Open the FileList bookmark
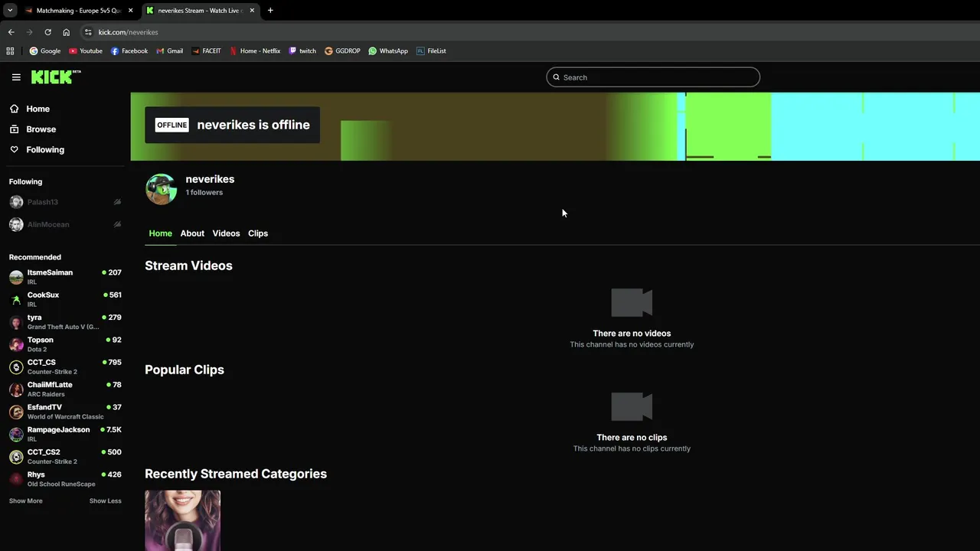This screenshot has height=551, width=980. pos(432,51)
